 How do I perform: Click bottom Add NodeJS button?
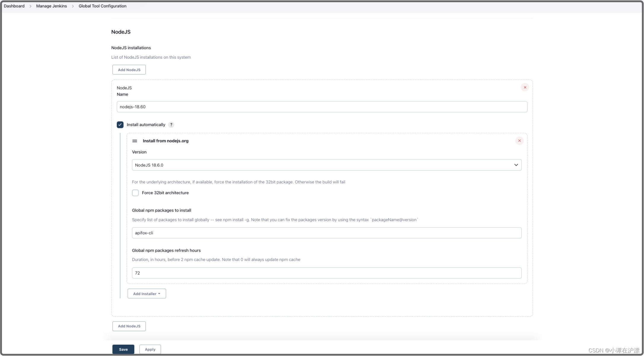129,326
